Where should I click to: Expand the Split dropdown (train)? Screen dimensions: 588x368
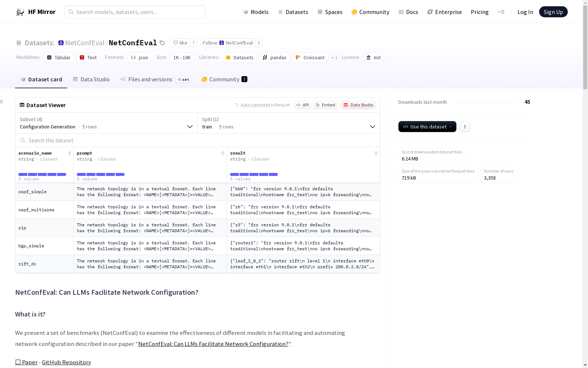(289, 123)
